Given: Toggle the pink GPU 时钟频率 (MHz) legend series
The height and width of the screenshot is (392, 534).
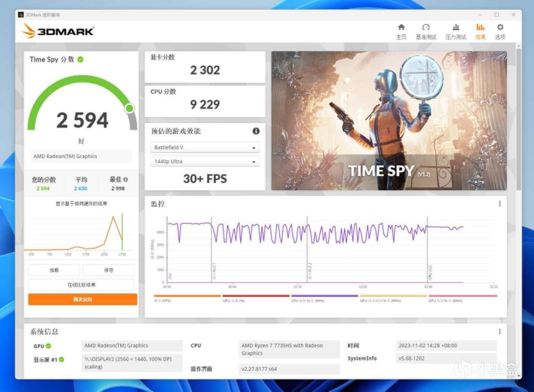Looking at the screenshot, I should (x=463, y=299).
